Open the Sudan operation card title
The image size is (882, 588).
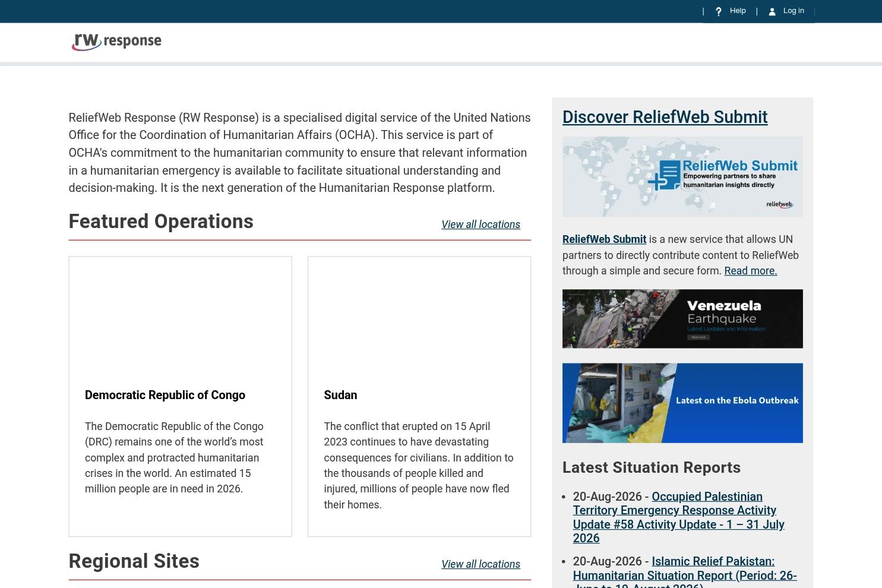(340, 395)
